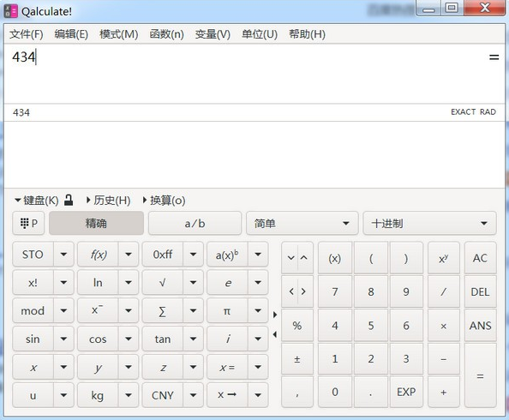The width and height of the screenshot is (509, 420).
Task: Insert the variable z
Action: [163, 367]
